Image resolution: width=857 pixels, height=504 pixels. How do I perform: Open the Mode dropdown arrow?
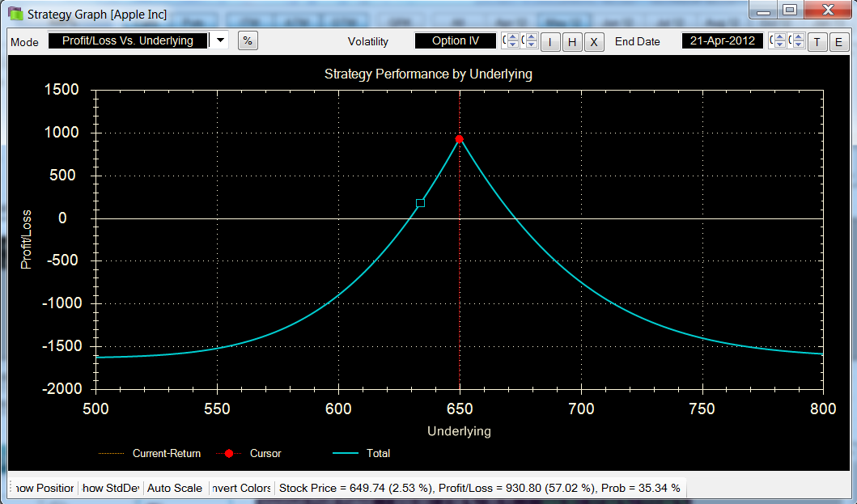tap(220, 40)
